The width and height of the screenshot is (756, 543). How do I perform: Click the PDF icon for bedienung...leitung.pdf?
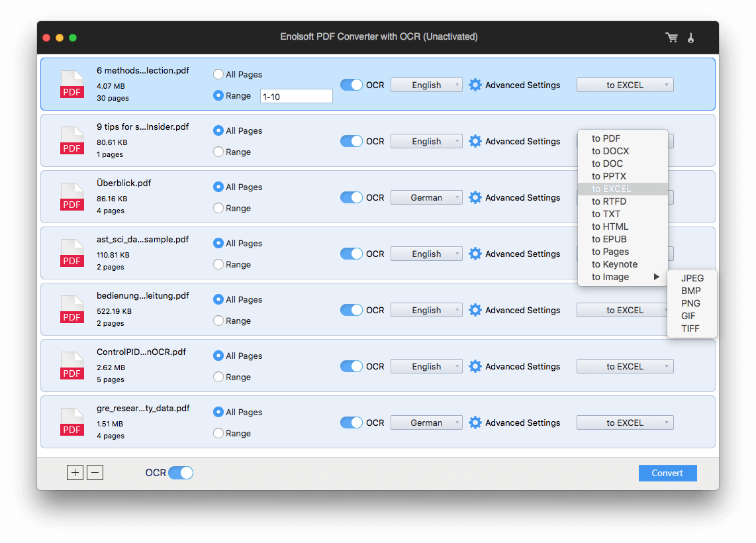[x=72, y=310]
